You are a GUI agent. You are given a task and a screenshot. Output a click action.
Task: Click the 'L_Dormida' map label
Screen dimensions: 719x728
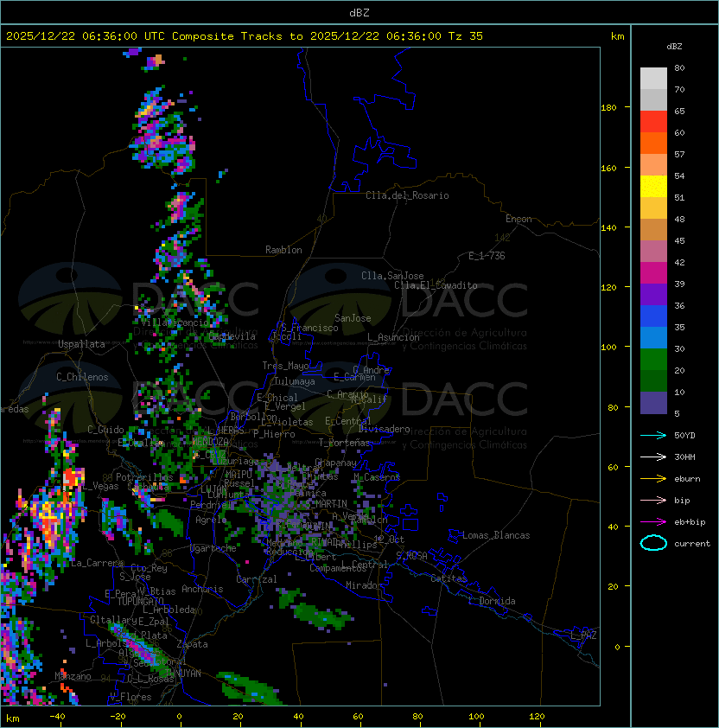pyautogui.click(x=492, y=601)
